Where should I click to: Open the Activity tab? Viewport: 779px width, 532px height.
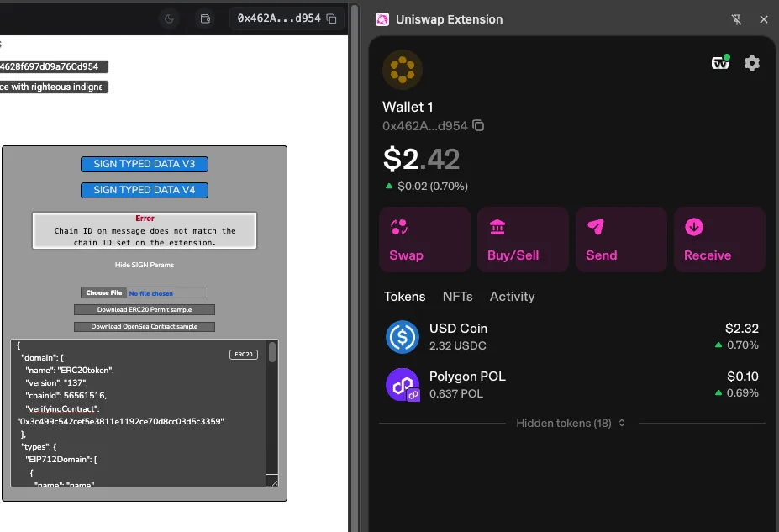pos(512,297)
